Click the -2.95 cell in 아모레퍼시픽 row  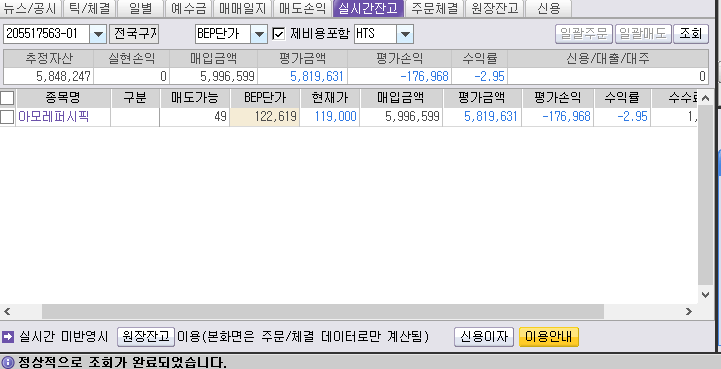click(622, 117)
